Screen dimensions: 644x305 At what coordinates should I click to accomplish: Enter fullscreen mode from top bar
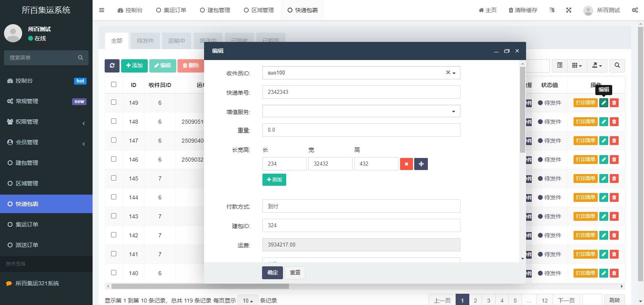tap(569, 10)
